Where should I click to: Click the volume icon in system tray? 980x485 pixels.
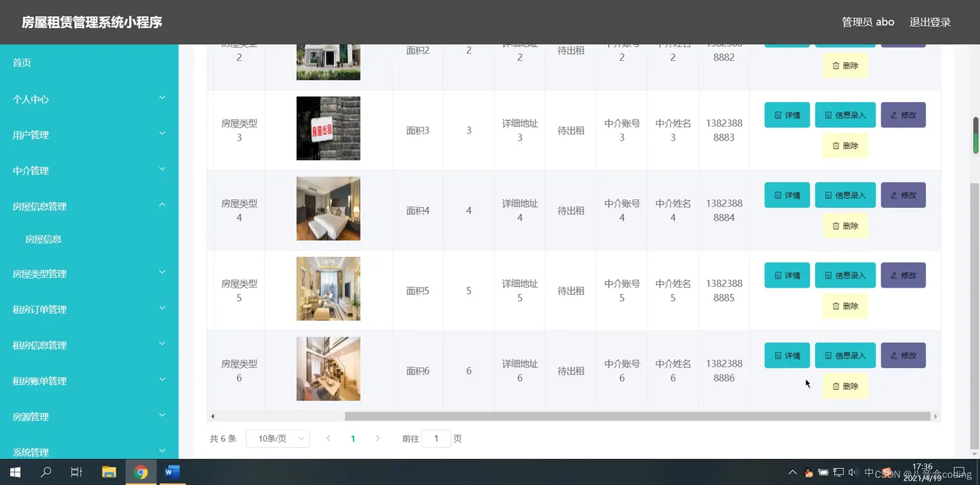[x=853, y=472]
